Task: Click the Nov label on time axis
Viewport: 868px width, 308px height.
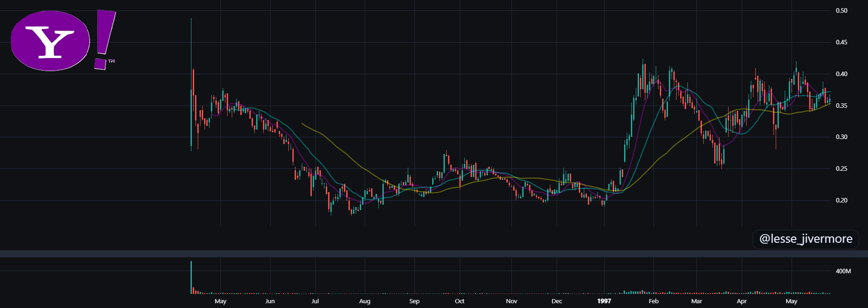Action: 511,301
